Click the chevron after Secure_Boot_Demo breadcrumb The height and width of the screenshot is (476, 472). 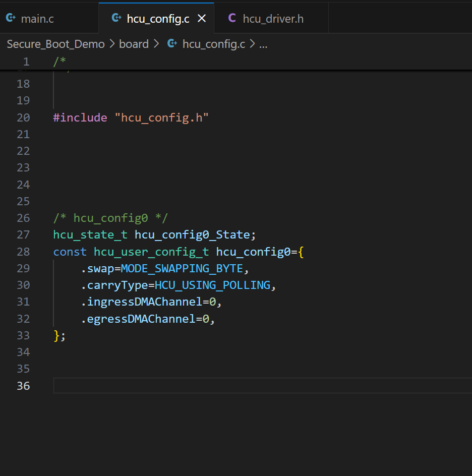coord(112,44)
